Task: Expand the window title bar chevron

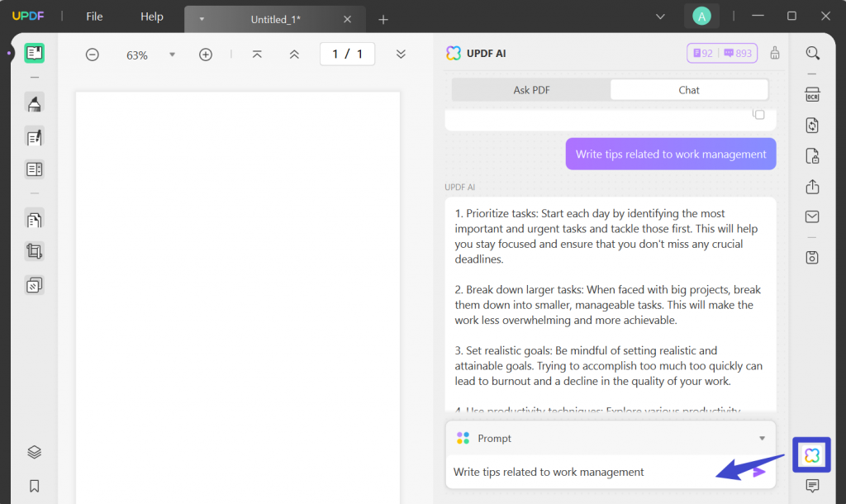Action: pyautogui.click(x=659, y=16)
